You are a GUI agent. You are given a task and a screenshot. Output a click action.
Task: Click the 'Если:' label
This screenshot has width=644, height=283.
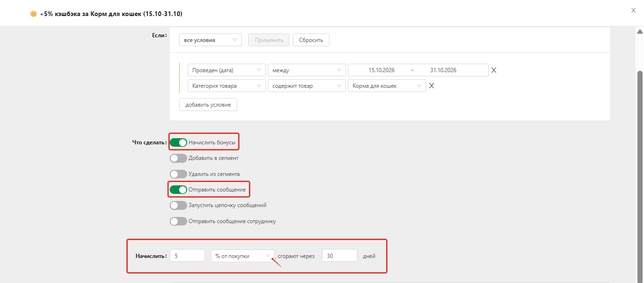(x=159, y=35)
